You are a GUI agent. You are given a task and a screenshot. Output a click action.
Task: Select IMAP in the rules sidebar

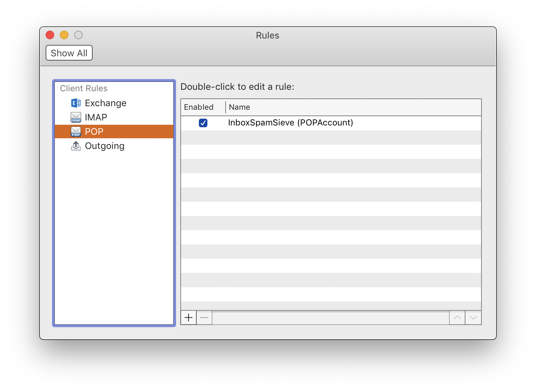[x=95, y=117]
